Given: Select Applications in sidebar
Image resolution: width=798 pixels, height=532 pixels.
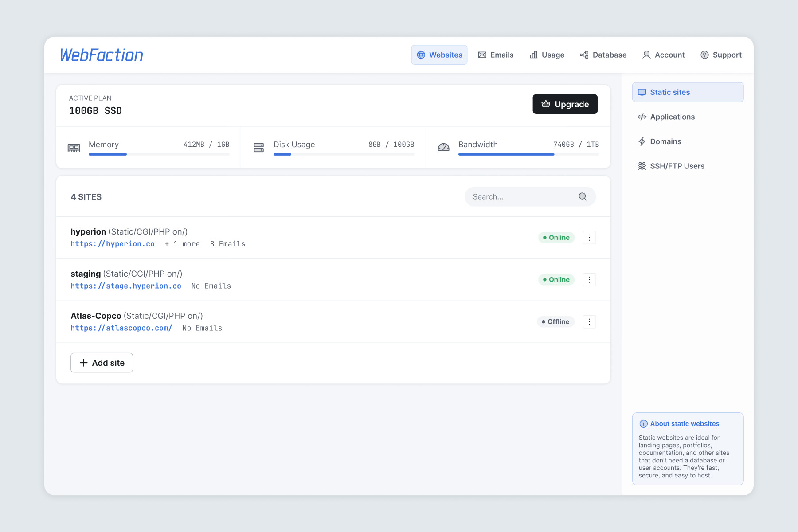Looking at the screenshot, I should pos(688,117).
